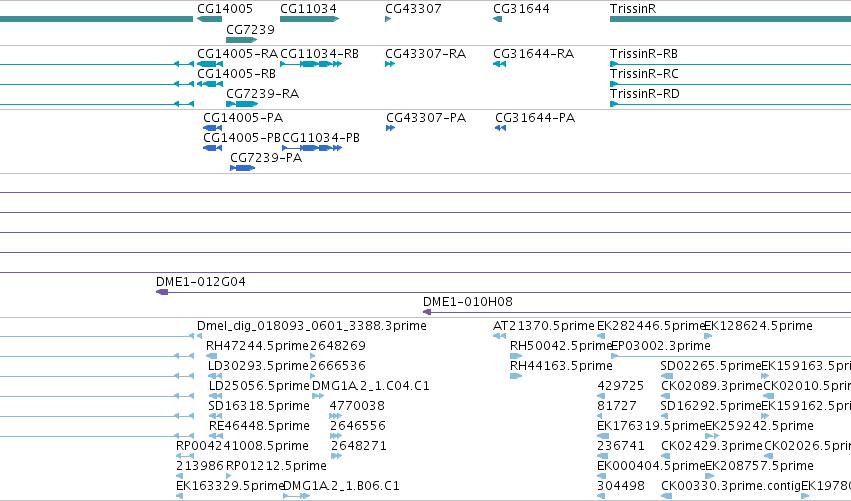Select transcript CG14005-RA
Viewport: 851px width, 501px height.
237,54
